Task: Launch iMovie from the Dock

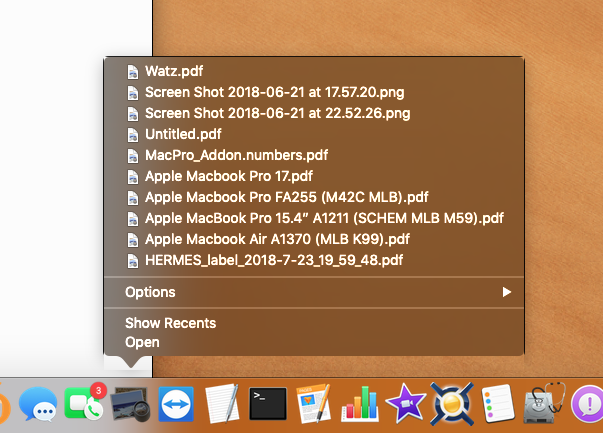Action: point(406,404)
